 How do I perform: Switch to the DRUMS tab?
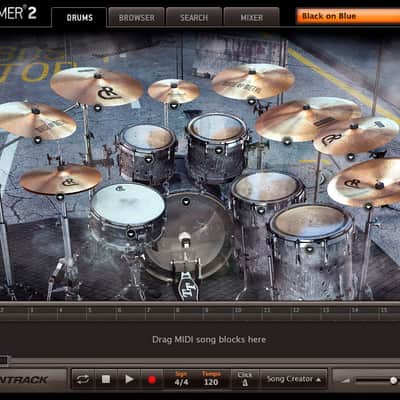pyautogui.click(x=79, y=17)
